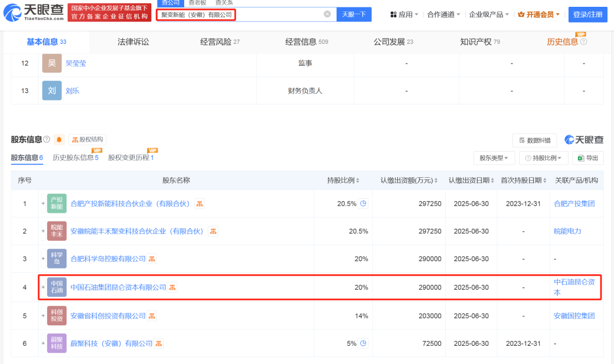
Task: Click the help question icon beside 股东信息 heading
Action: click(47, 140)
